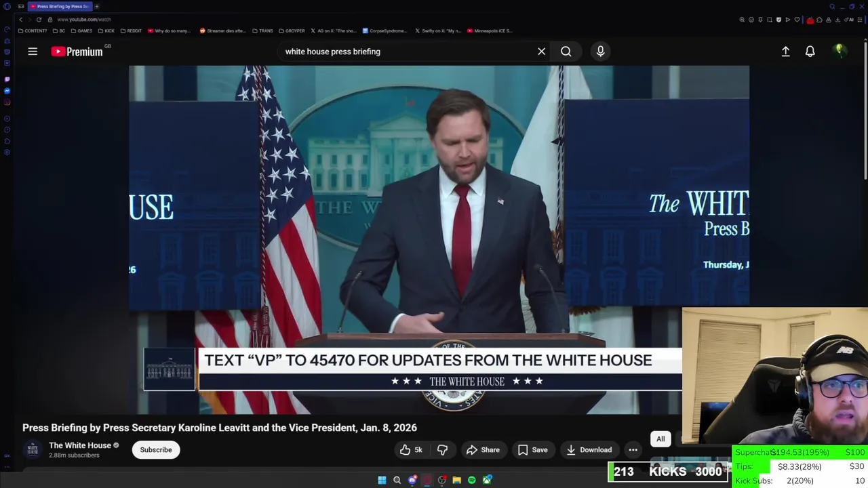Select the All filter chip
868x488 pixels.
point(660,439)
